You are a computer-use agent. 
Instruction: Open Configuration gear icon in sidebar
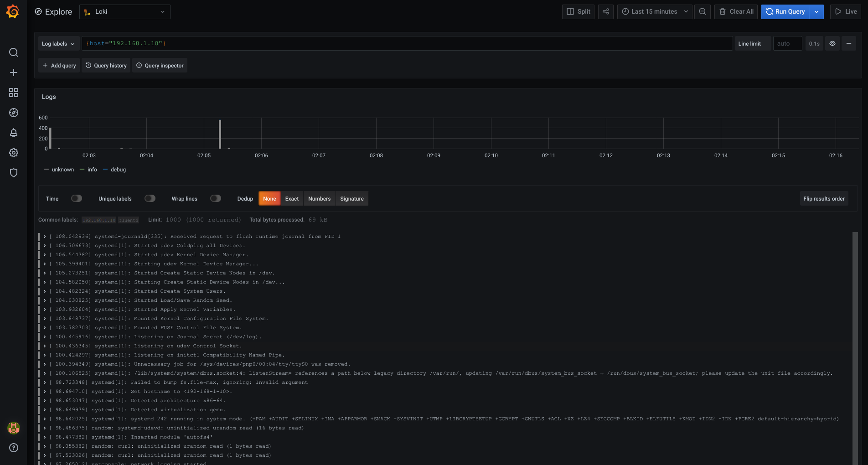pos(14,153)
